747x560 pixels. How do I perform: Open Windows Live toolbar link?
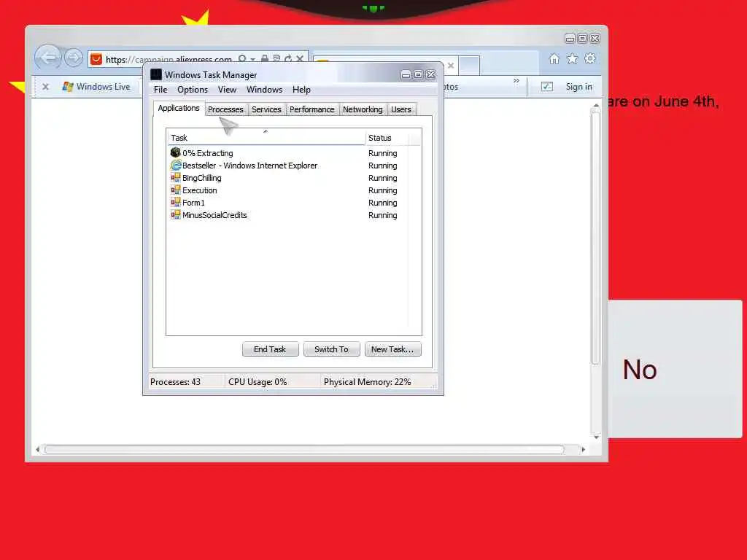(x=103, y=87)
